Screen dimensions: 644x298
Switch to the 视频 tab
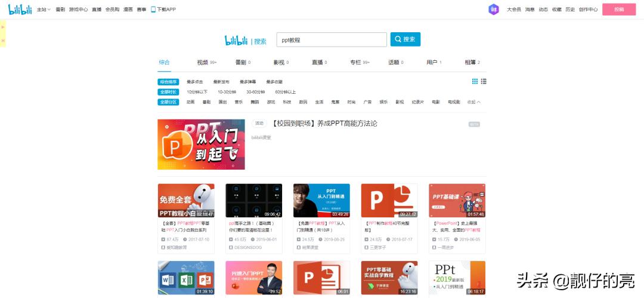207,63
